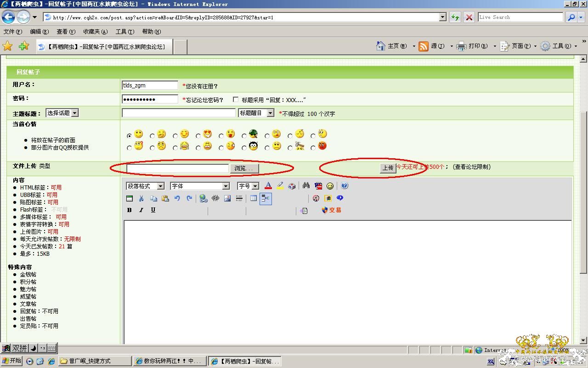Choose the soldier helmet mood radio button

point(244,136)
